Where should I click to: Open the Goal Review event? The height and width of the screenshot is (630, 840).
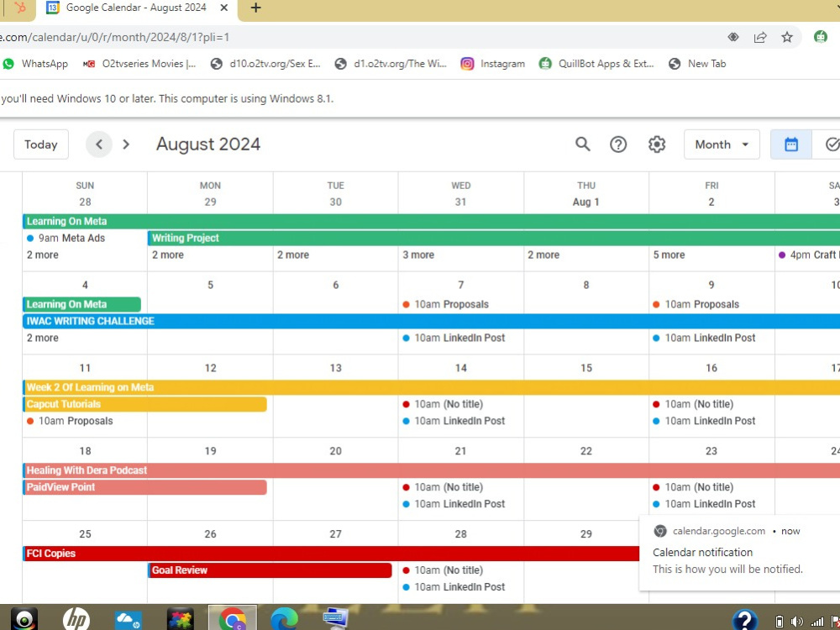pos(270,570)
